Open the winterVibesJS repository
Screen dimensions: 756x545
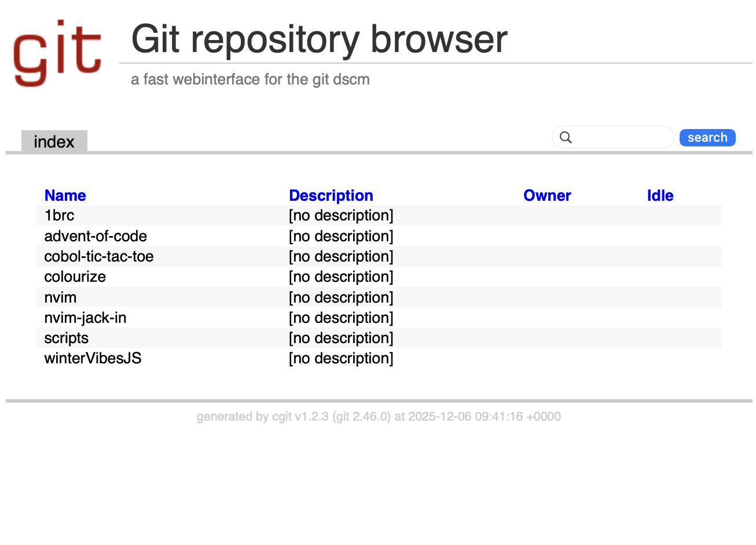pos(93,358)
